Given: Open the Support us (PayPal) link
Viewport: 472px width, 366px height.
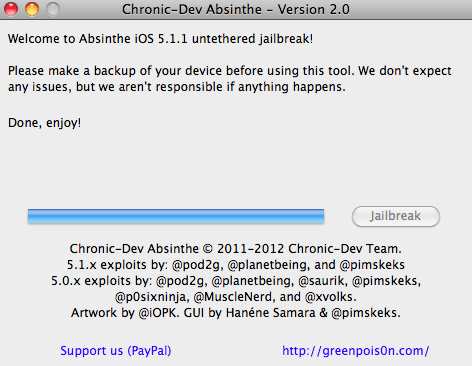Looking at the screenshot, I should 116,351.
